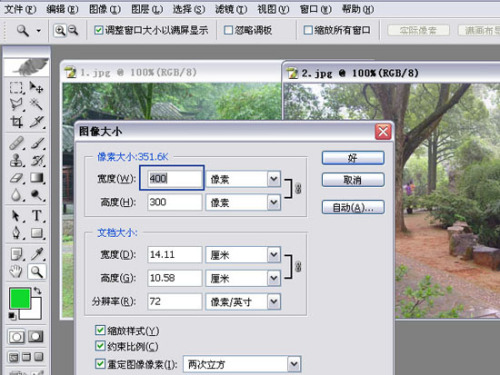Open the 文件 menu
500x375 pixels.
[20, 9]
